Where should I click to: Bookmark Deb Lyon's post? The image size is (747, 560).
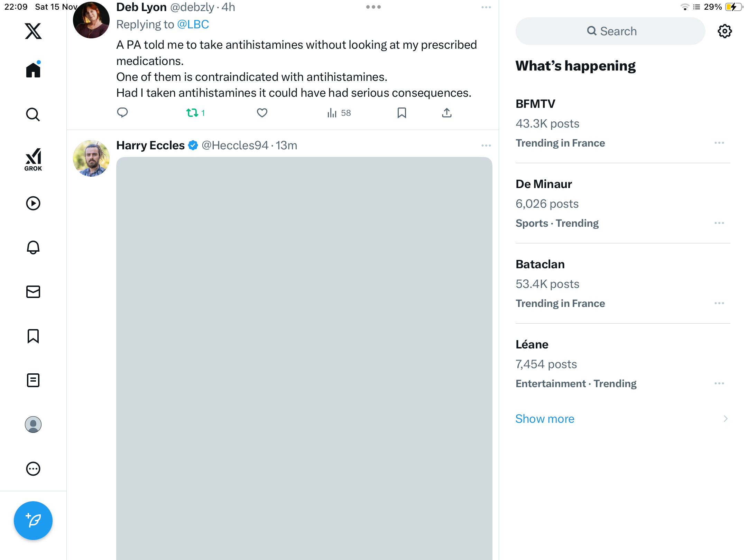(402, 113)
